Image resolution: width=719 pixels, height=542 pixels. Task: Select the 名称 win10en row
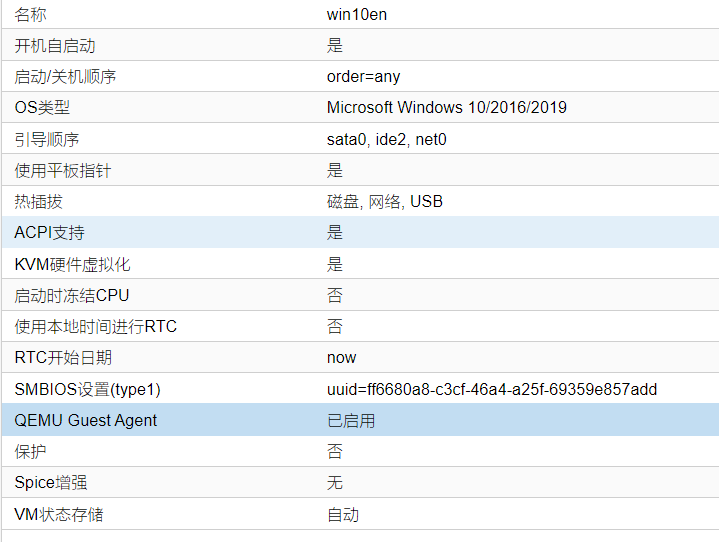360,14
